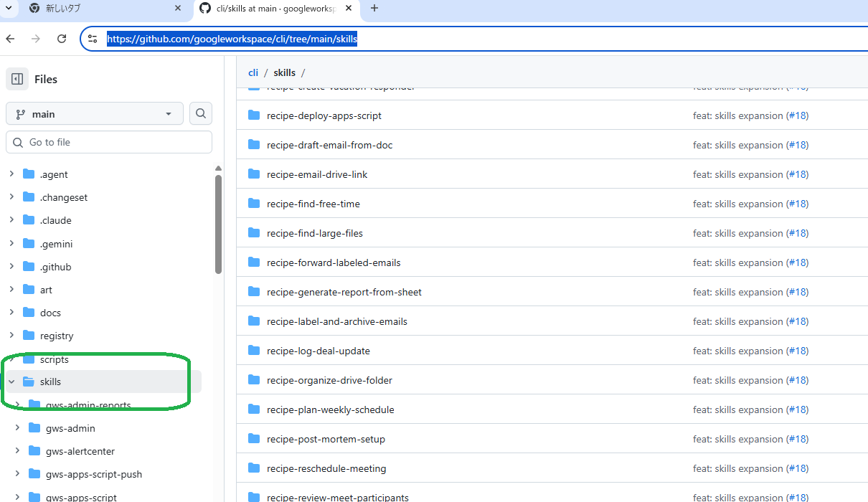Open the recipe-deploy-apps-script folder link

(324, 115)
